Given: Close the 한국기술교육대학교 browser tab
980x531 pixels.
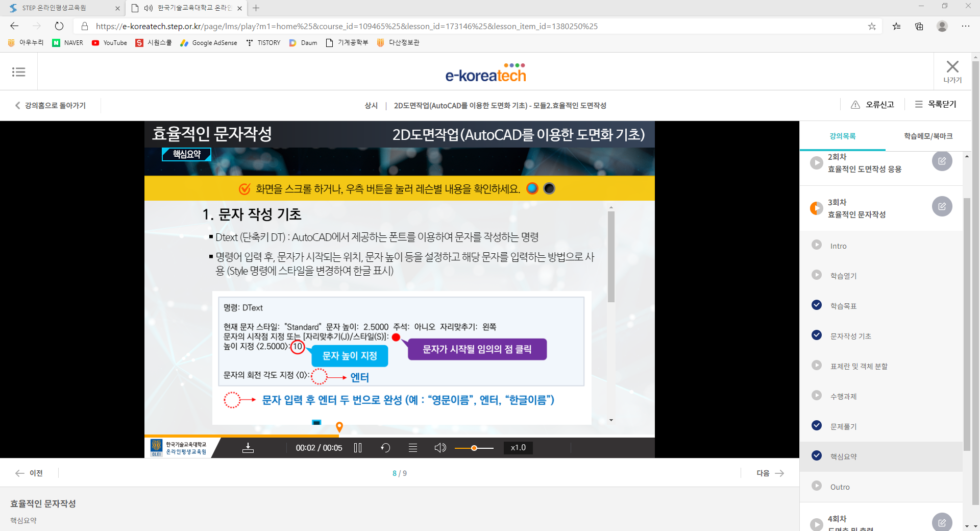Looking at the screenshot, I should pyautogui.click(x=240, y=8).
